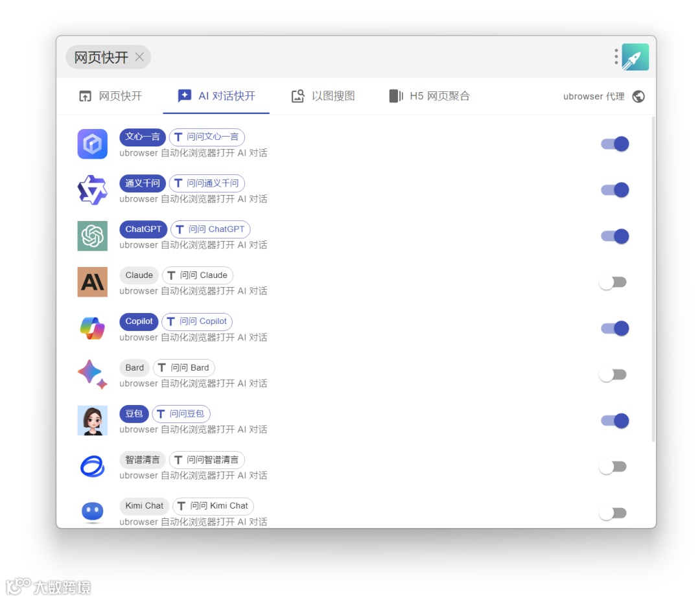The width and height of the screenshot is (700, 600).
Task: Click the 问问 Claude text chip
Action: [197, 275]
